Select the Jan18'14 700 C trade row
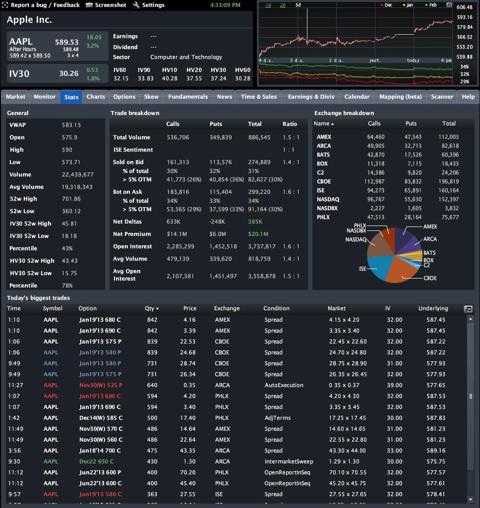 point(236,450)
